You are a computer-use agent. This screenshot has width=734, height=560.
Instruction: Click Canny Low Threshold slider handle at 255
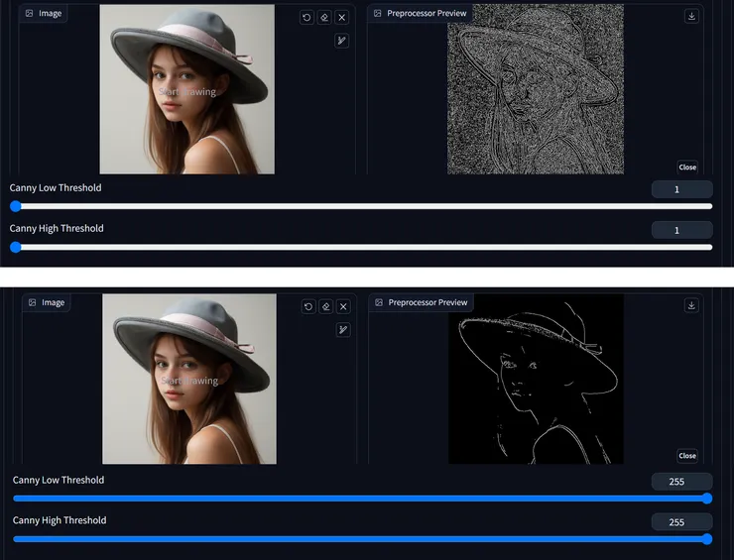coord(706,499)
